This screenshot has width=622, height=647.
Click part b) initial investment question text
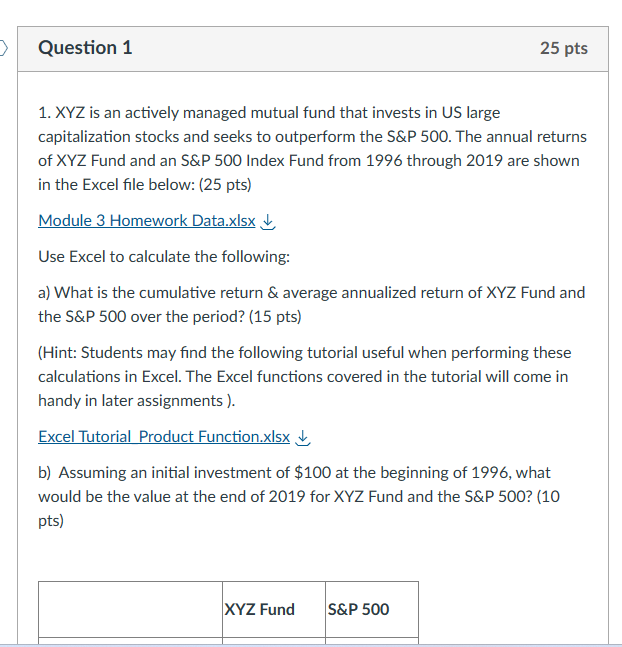[299, 496]
